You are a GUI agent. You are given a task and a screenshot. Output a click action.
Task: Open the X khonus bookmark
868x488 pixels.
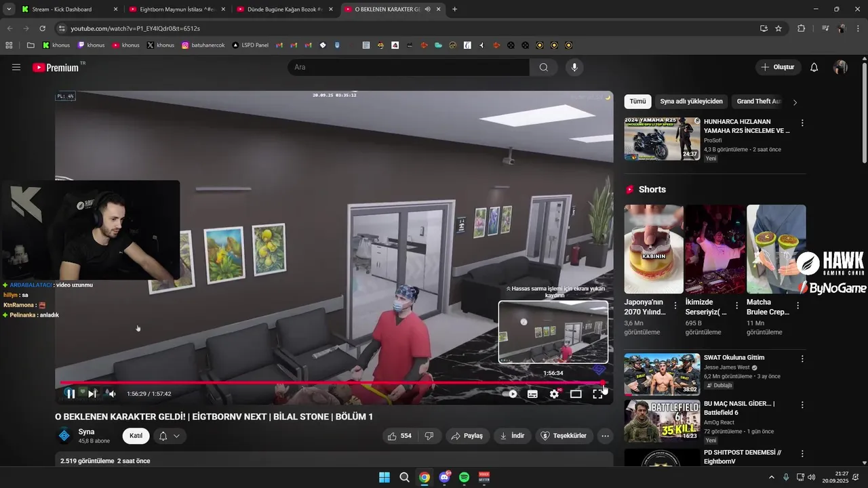pyautogui.click(x=161, y=45)
